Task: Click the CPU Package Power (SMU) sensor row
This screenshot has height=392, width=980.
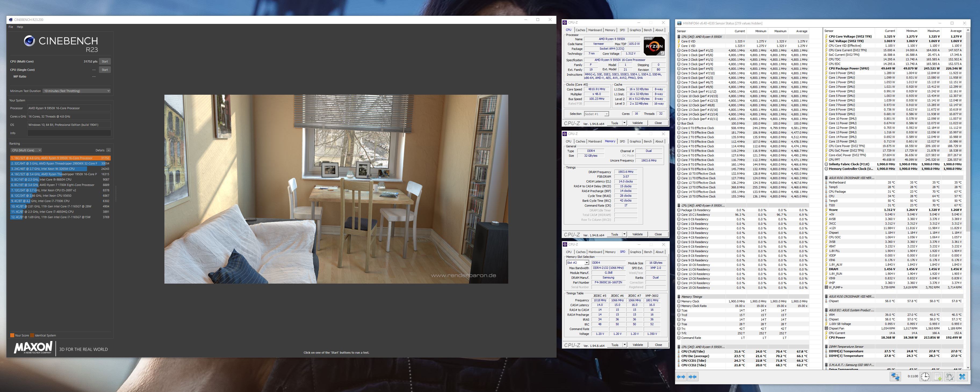Action: [x=894, y=68]
